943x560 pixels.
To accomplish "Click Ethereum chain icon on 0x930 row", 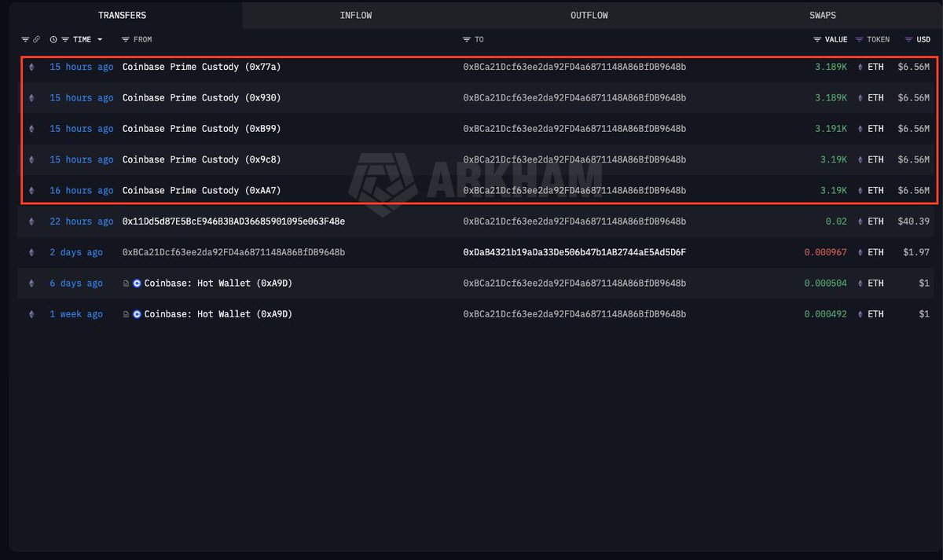I will pyautogui.click(x=31, y=98).
